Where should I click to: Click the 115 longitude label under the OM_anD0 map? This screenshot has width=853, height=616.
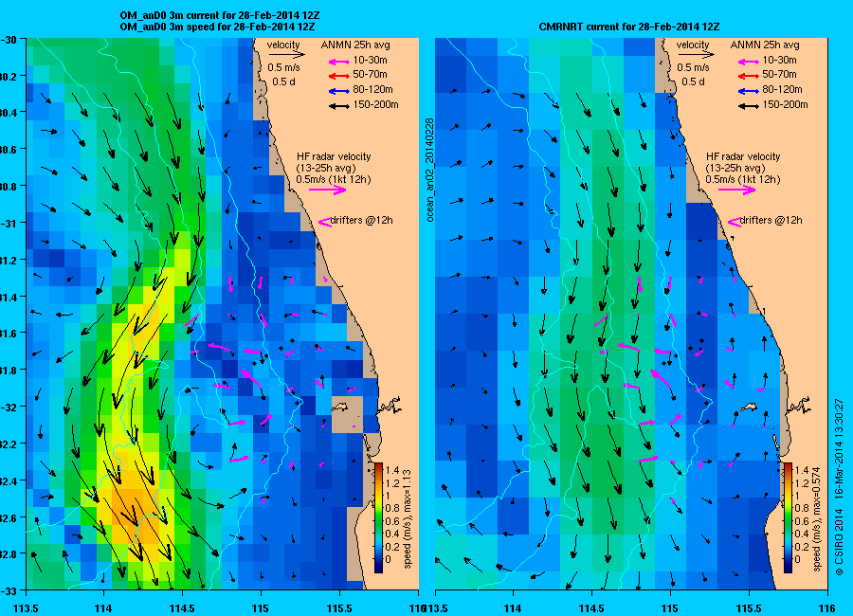(x=261, y=608)
